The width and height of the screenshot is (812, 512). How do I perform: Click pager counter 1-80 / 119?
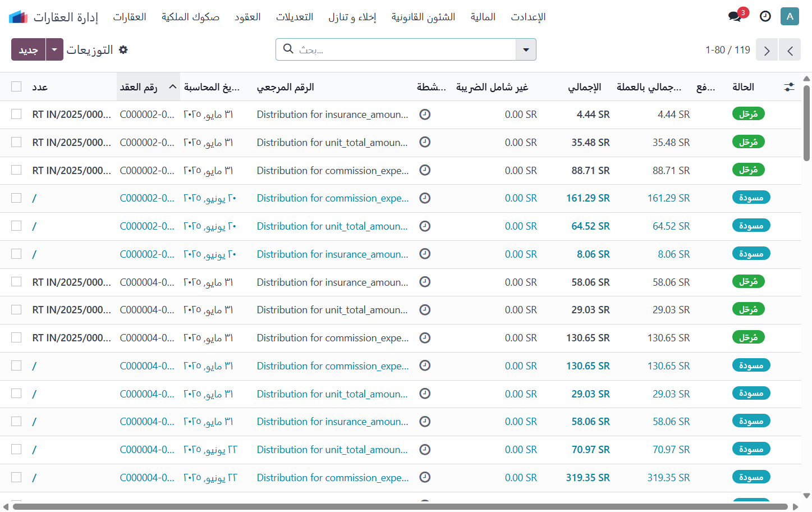tap(728, 50)
